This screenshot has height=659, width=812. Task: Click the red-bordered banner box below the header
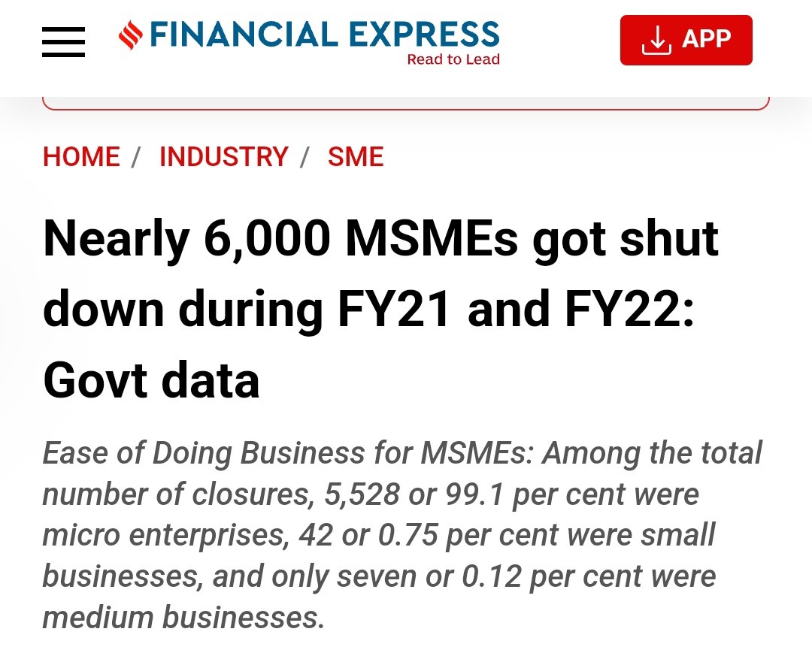coord(406,103)
